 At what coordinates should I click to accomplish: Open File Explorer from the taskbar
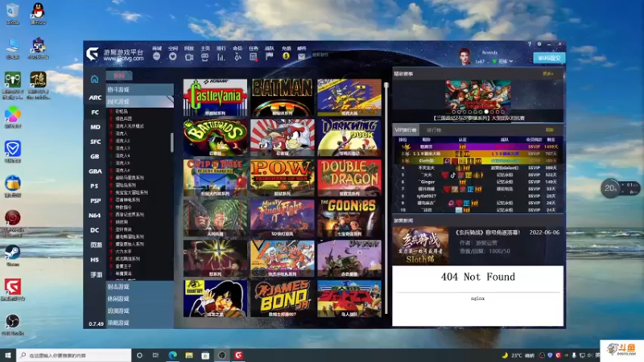pyautogui.click(x=189, y=355)
